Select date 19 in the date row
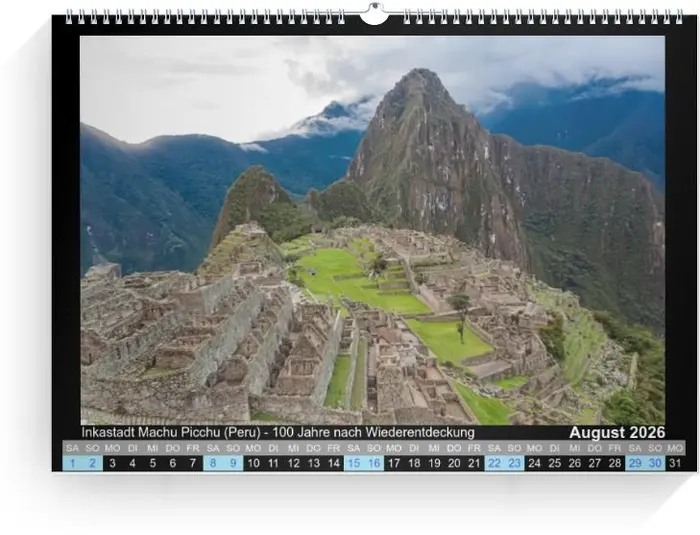The width and height of the screenshot is (700, 535). click(435, 463)
